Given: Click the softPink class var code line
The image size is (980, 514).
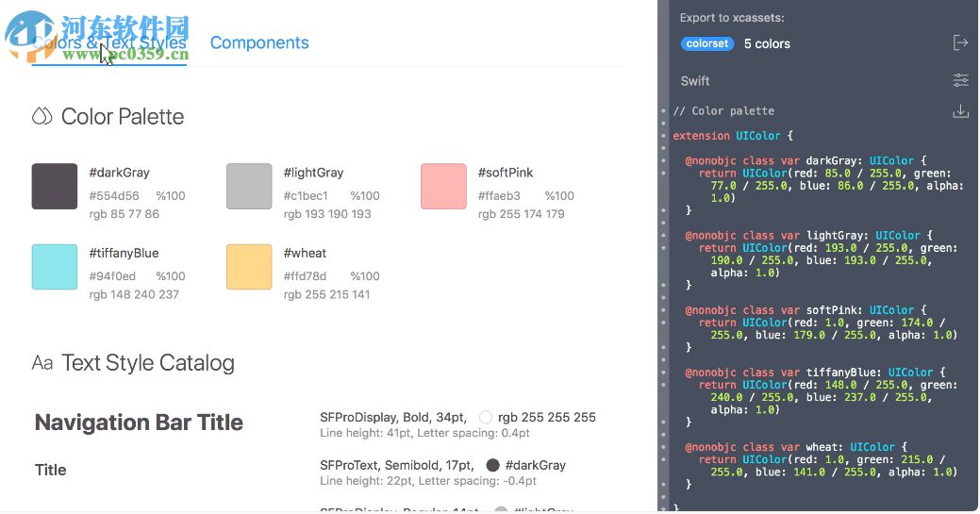Looking at the screenshot, I should tap(806, 310).
